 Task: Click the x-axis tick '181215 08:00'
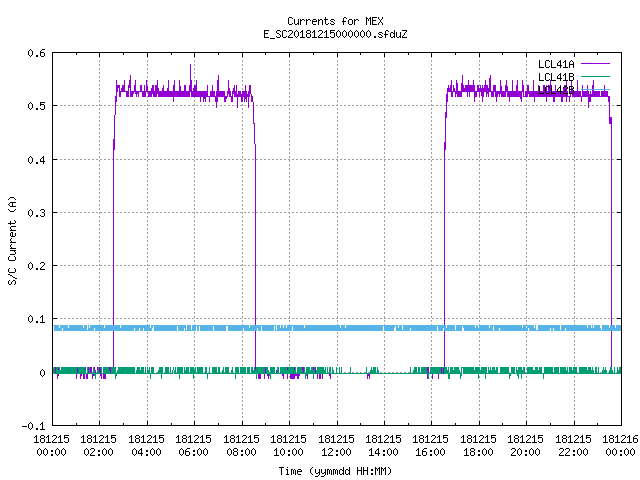[242, 446]
